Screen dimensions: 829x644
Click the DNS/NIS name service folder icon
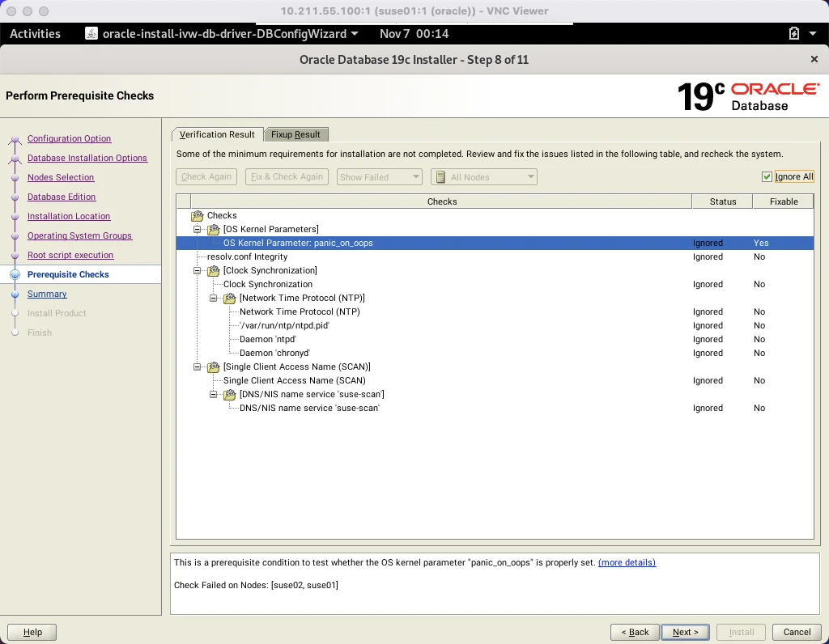[x=229, y=394]
